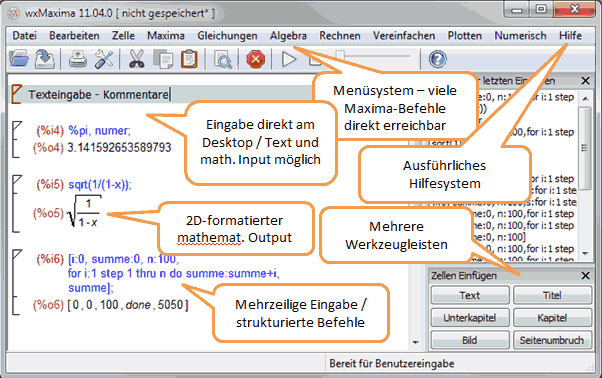Click the (%o6) output label

coord(48,305)
